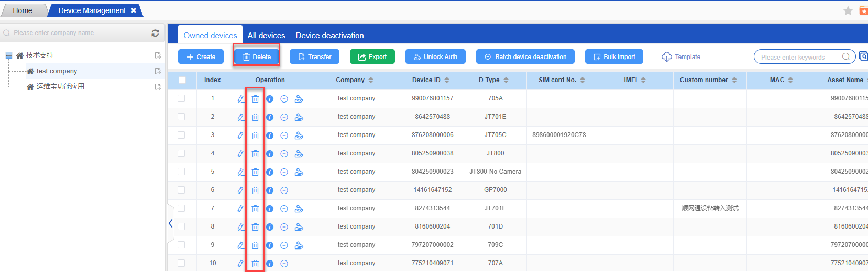Click the favorite star icon at top right
The width and height of the screenshot is (868, 272).
pyautogui.click(x=848, y=11)
